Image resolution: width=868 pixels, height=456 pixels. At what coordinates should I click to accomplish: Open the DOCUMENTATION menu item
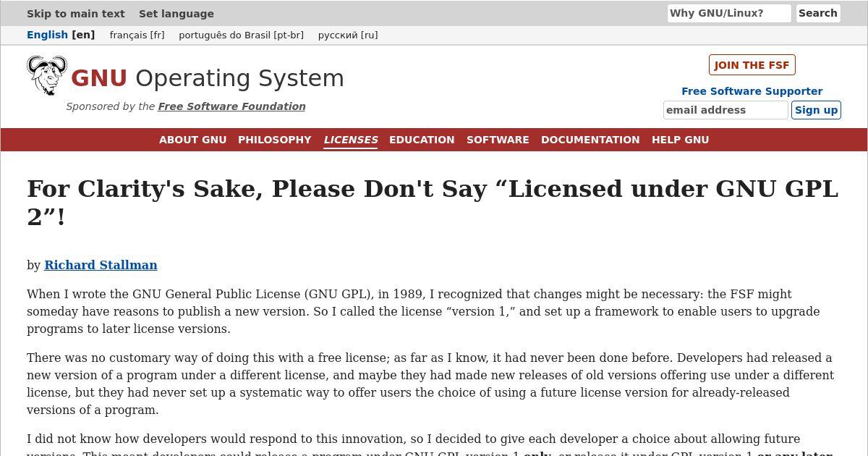point(590,140)
